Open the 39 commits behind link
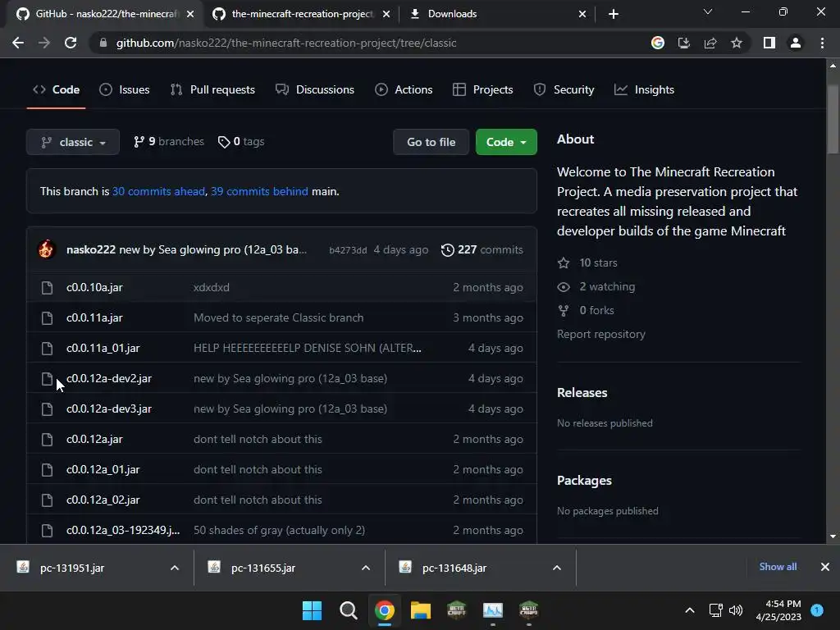840x630 pixels. pyautogui.click(x=259, y=191)
